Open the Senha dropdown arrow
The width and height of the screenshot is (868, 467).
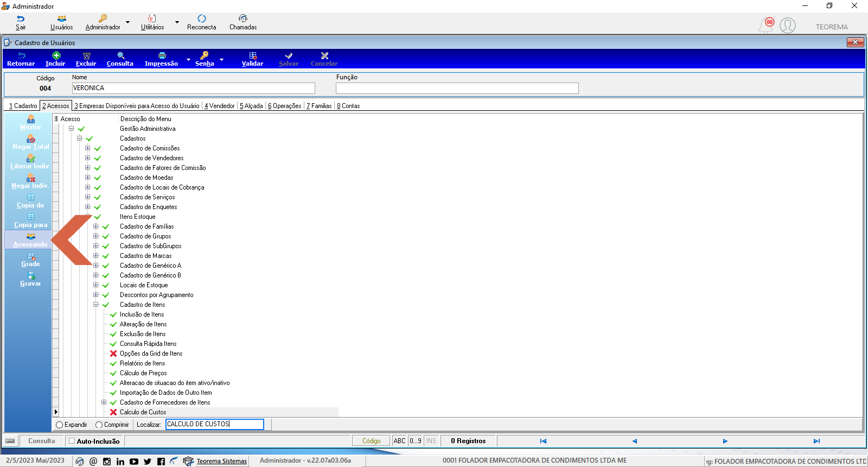pos(221,60)
